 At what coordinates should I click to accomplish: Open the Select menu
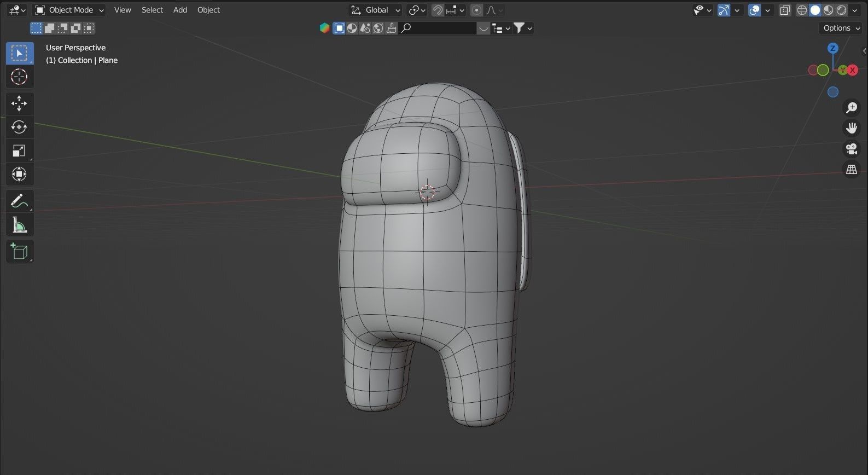[x=152, y=10]
